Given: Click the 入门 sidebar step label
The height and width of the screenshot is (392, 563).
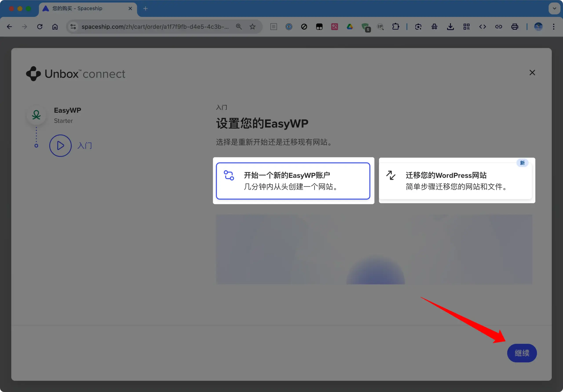Looking at the screenshot, I should coord(85,146).
